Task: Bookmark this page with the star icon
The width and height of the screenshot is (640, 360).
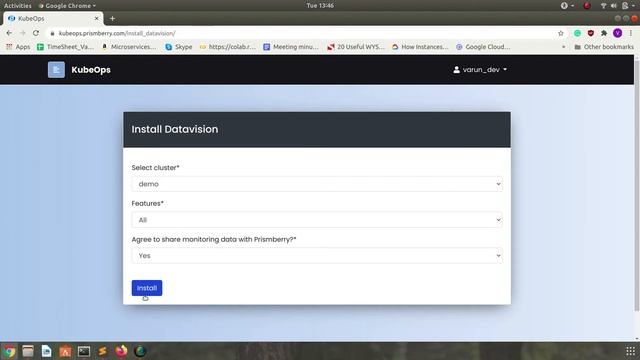Action: [561, 33]
